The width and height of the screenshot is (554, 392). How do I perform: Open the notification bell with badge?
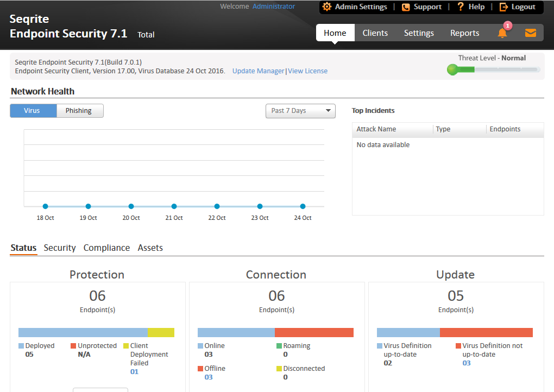coord(503,32)
